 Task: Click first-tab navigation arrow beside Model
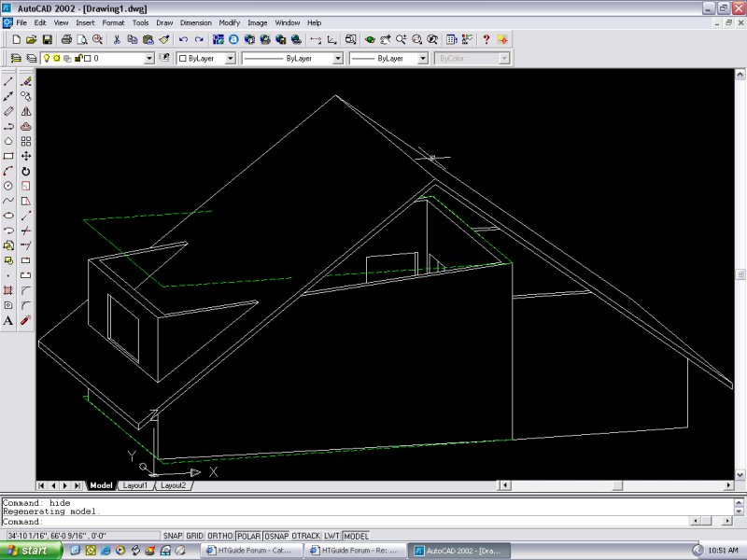(41, 485)
